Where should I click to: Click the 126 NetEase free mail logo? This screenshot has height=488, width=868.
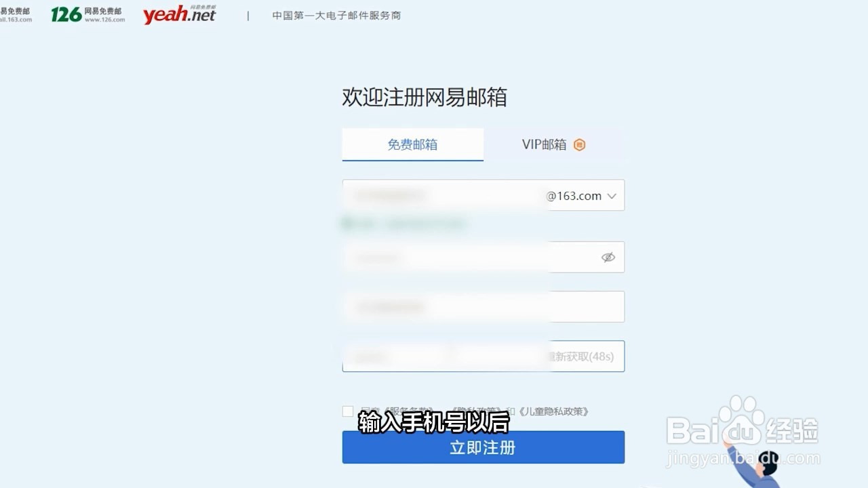coord(88,14)
